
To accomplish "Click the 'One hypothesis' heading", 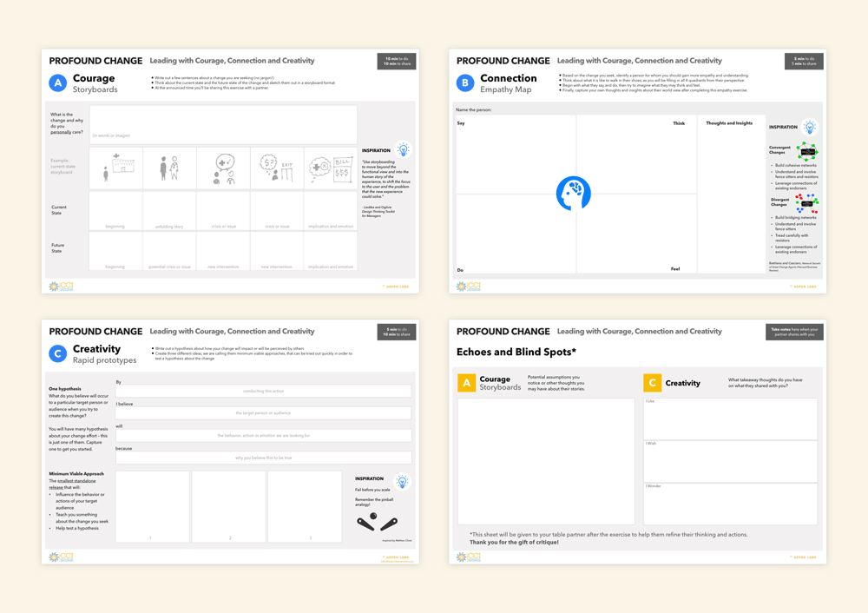I will point(65,389).
